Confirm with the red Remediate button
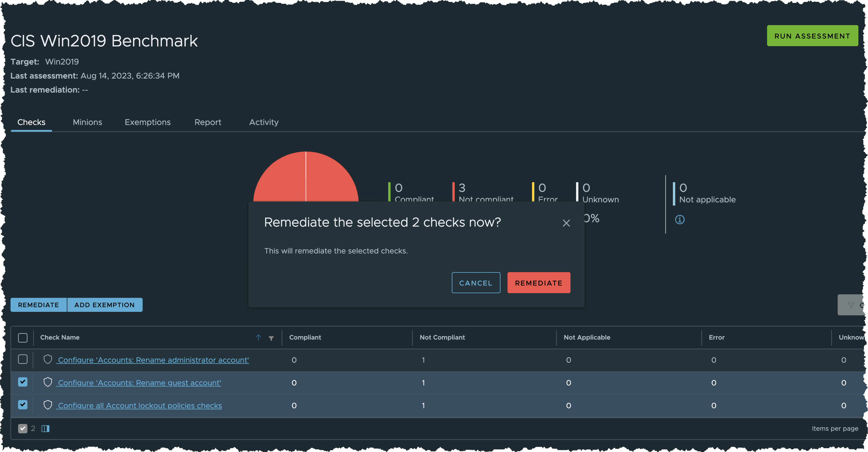Viewport: 868px width, 452px height. [538, 283]
